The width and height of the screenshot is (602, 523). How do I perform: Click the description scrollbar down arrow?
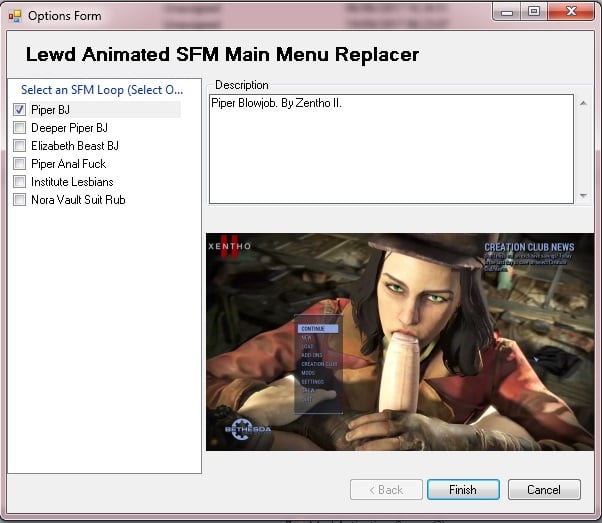tap(583, 196)
